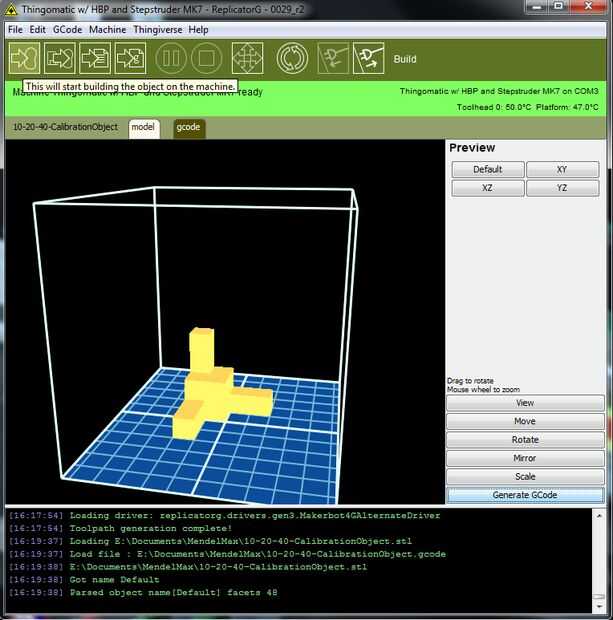Click the Build from SD card icon

click(x=130, y=59)
